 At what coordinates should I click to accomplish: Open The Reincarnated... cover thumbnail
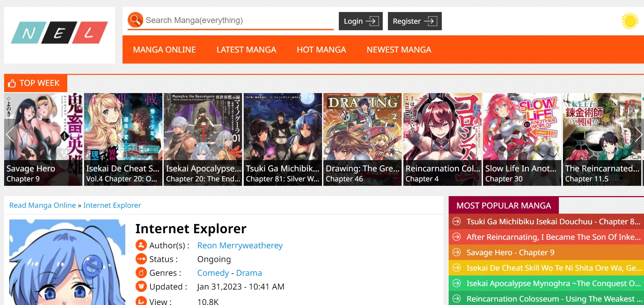coord(602,139)
